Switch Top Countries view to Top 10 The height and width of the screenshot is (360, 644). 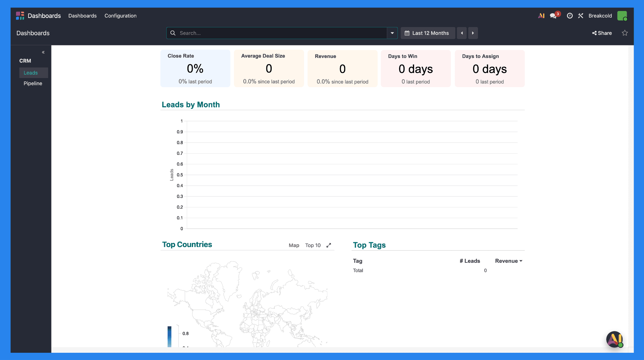point(313,245)
